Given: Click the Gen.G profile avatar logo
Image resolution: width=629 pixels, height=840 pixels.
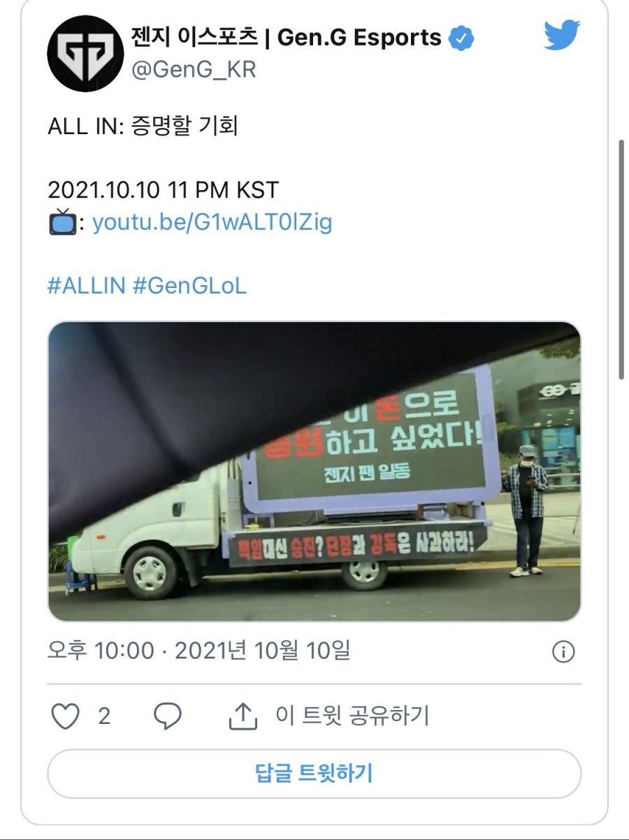Looking at the screenshot, I should 85,54.
